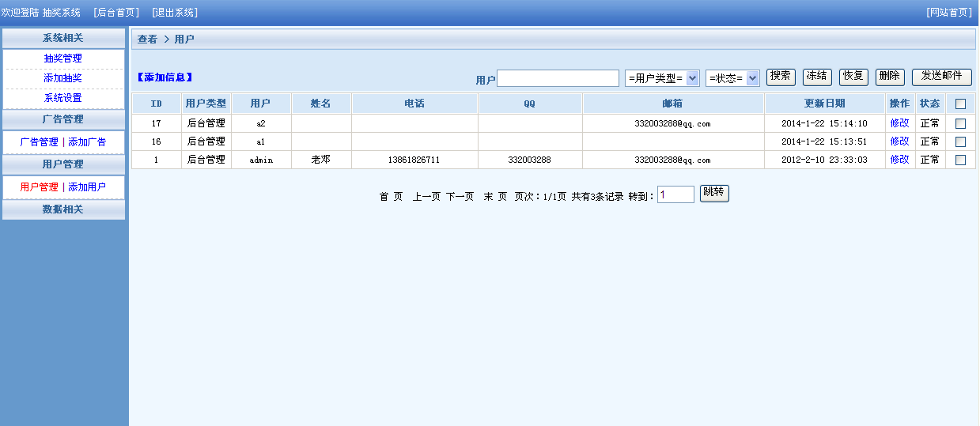Click the name 老邓 cell
This screenshot has width=980, height=426.
321,160
